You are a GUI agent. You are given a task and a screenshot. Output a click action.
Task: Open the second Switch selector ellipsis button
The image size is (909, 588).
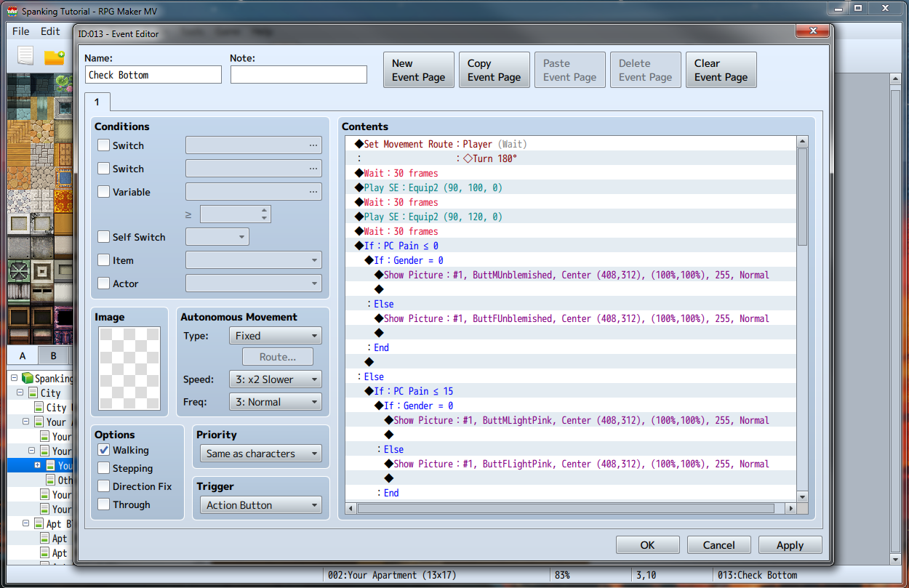click(x=313, y=169)
